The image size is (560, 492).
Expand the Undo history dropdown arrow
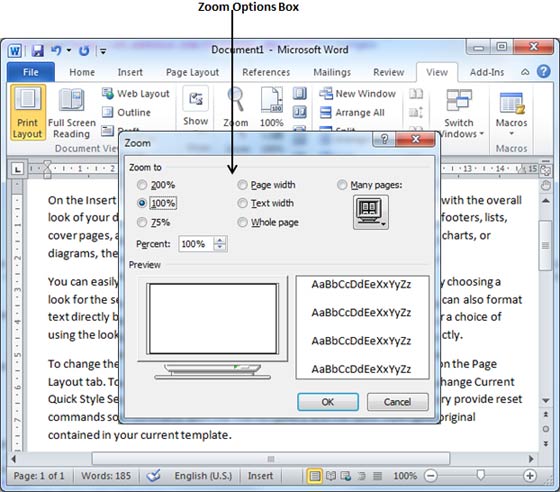[69, 50]
